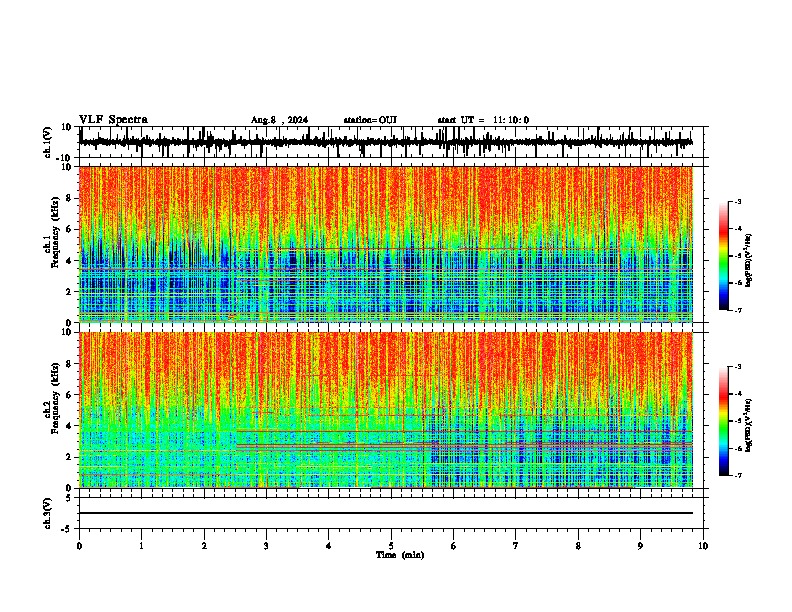Screen dimensions: 792x612
Task: Click the ch.1 frequency axis "4" tick label
Action: point(70,261)
